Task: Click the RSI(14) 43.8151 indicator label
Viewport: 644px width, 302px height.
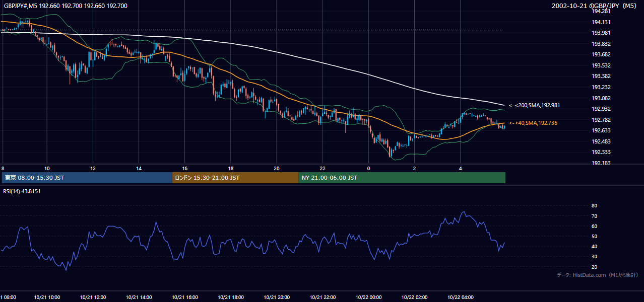Action: click(22, 191)
